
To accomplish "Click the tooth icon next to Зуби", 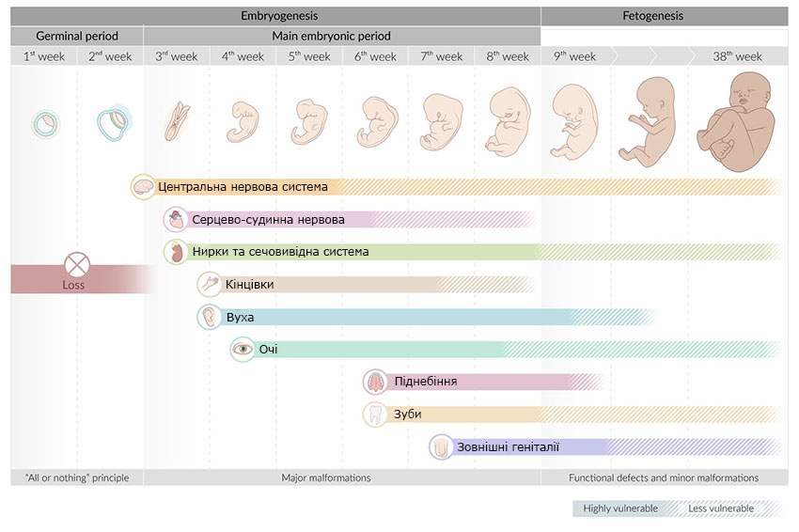I will 375,415.
